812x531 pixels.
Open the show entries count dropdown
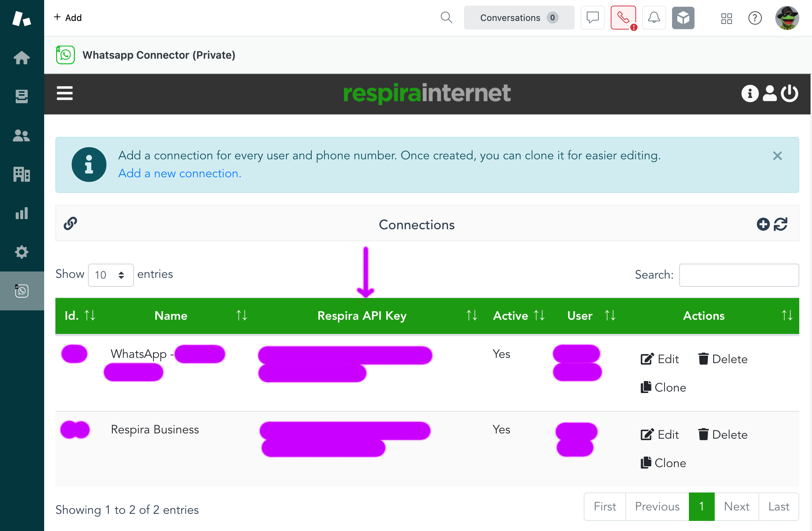click(x=111, y=275)
